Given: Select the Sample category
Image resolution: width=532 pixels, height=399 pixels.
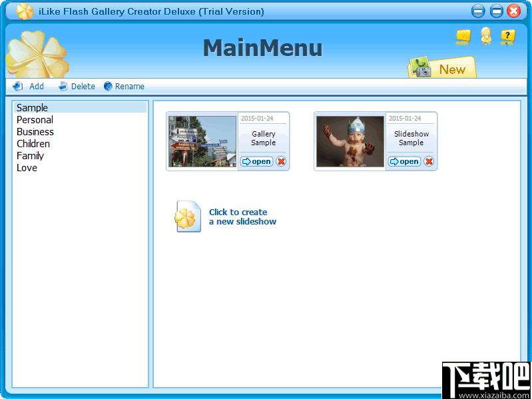Looking at the screenshot, I should point(81,107).
